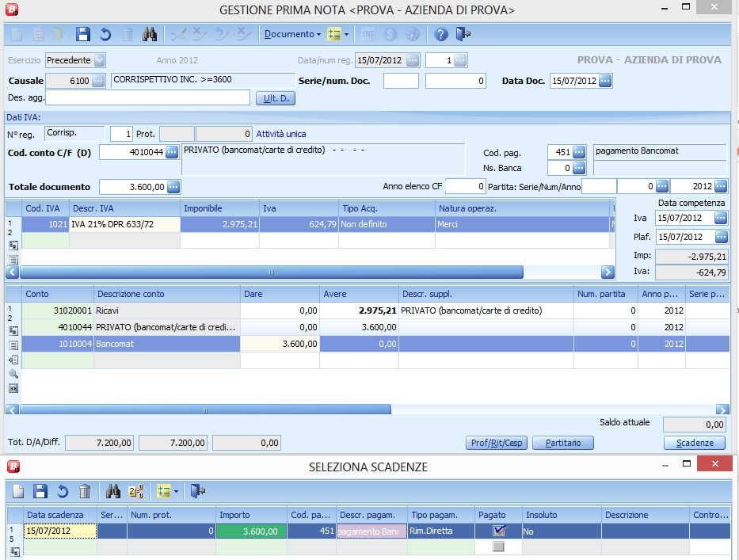This screenshot has height=560, width=739.
Task: Tick the Pagato checkbox in the empty second row
Action: pos(498,547)
